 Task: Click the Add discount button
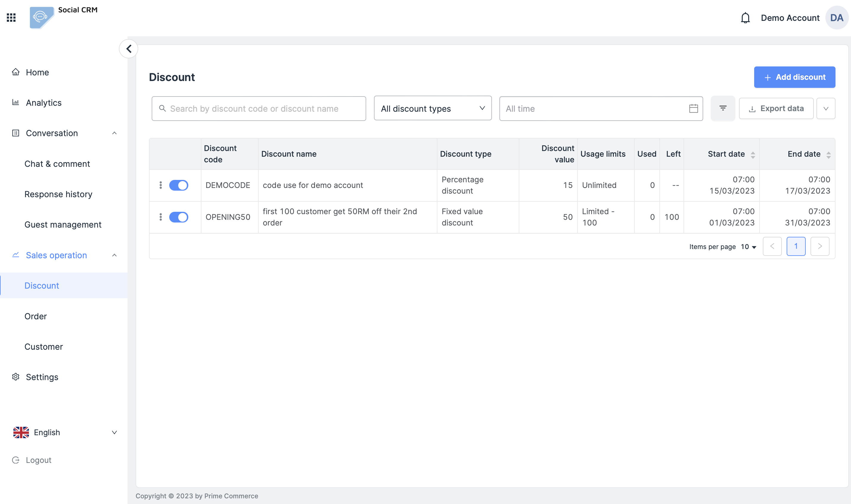coord(794,77)
